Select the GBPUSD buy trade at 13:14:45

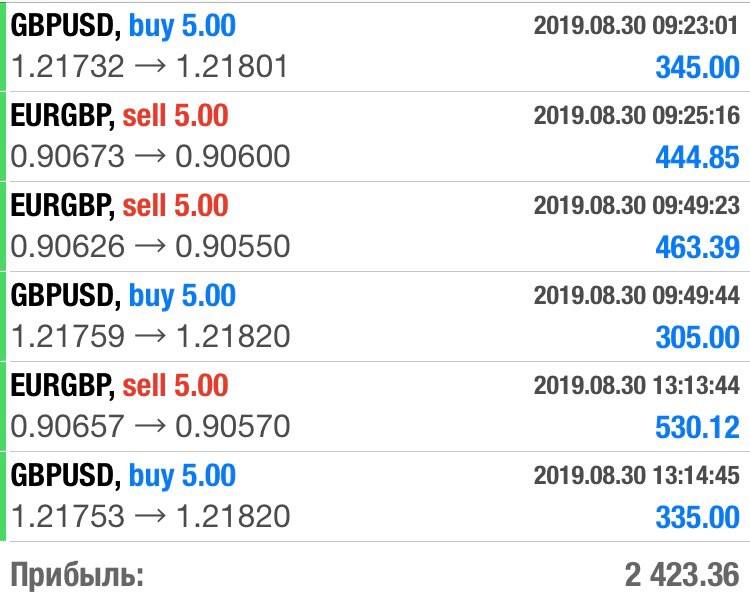[x=375, y=496]
